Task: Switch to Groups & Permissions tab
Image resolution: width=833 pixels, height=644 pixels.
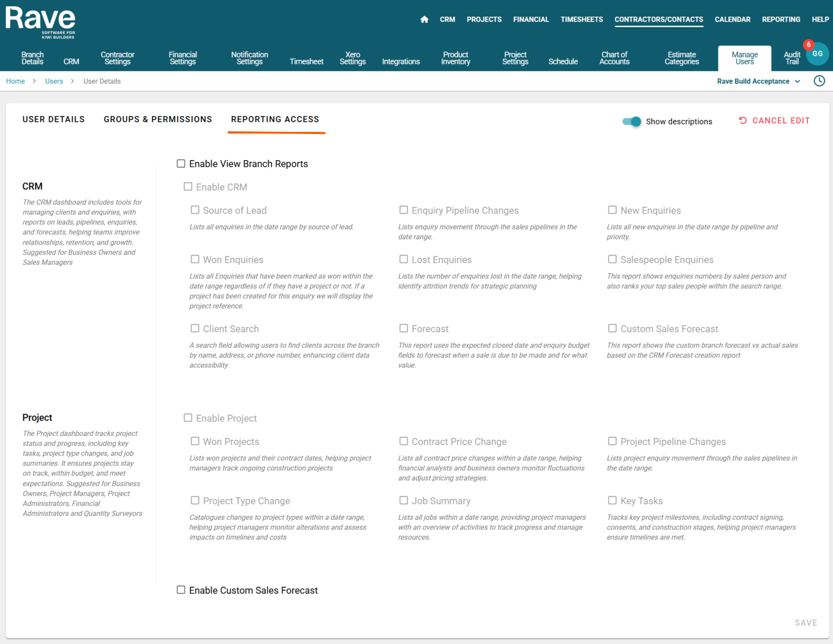Action: tap(158, 119)
